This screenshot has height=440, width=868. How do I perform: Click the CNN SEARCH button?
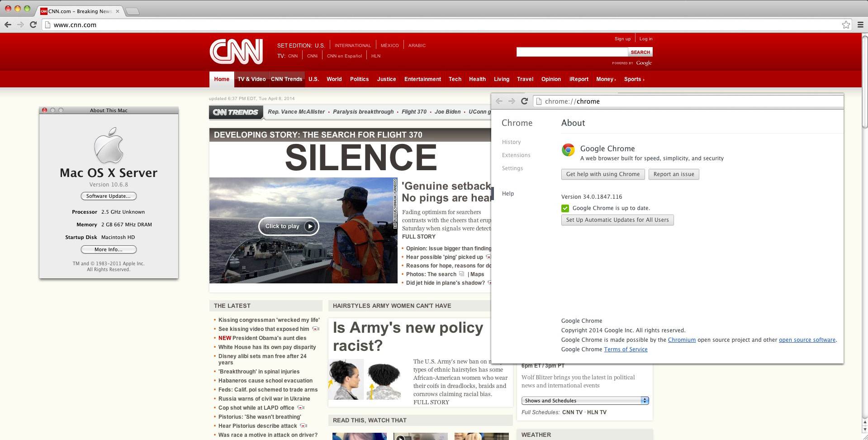640,52
